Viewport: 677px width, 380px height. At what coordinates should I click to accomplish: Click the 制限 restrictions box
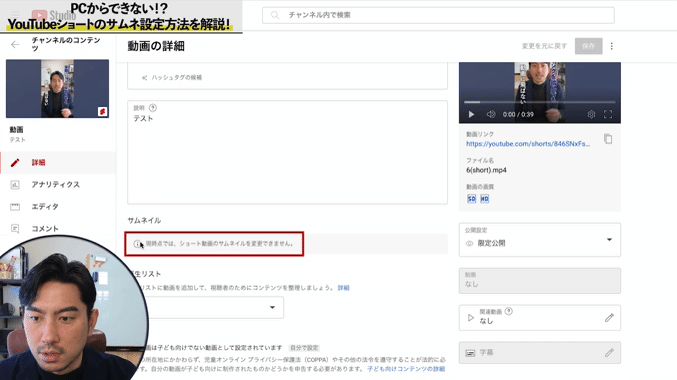[540, 281]
